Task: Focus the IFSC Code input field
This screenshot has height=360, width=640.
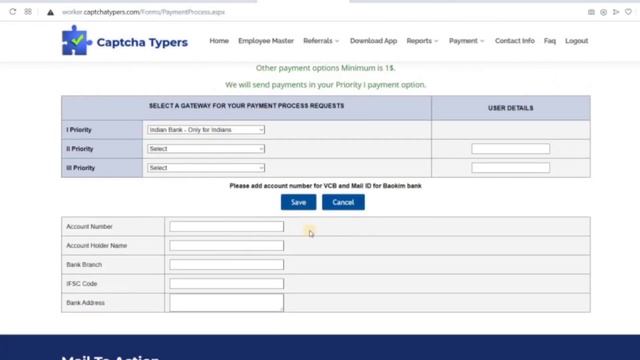Action: click(x=227, y=284)
